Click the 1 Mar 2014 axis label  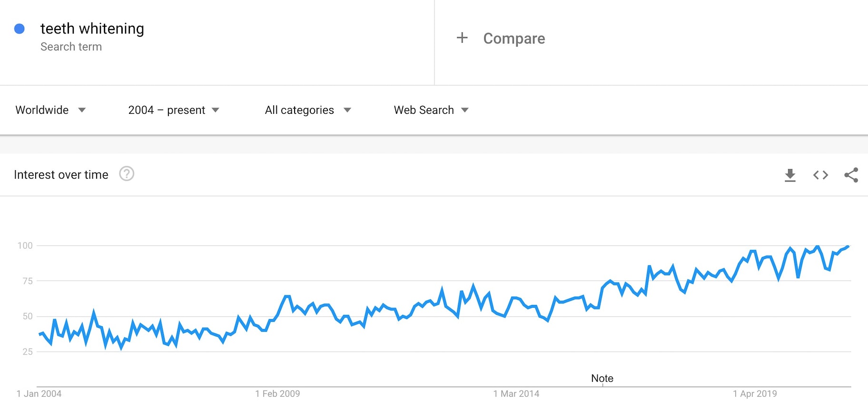click(x=516, y=394)
